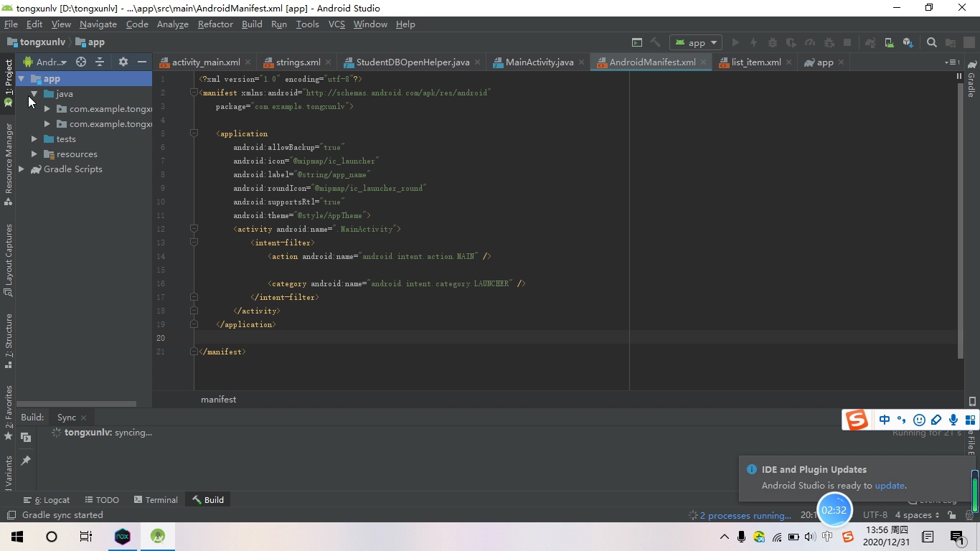Collapse the app module tree node
Image resolution: width=980 pixels, height=551 pixels.
tap(22, 78)
